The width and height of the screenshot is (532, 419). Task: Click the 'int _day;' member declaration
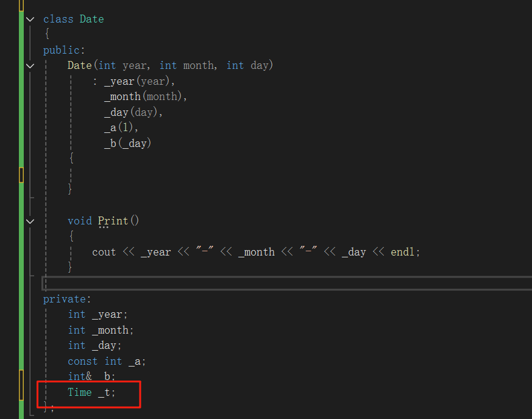tap(94, 346)
